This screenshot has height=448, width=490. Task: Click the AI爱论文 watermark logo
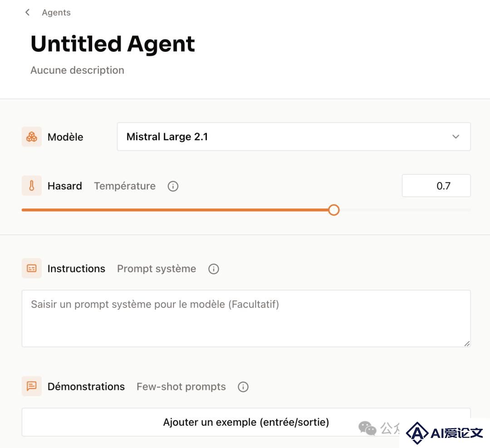pyautogui.click(x=444, y=433)
